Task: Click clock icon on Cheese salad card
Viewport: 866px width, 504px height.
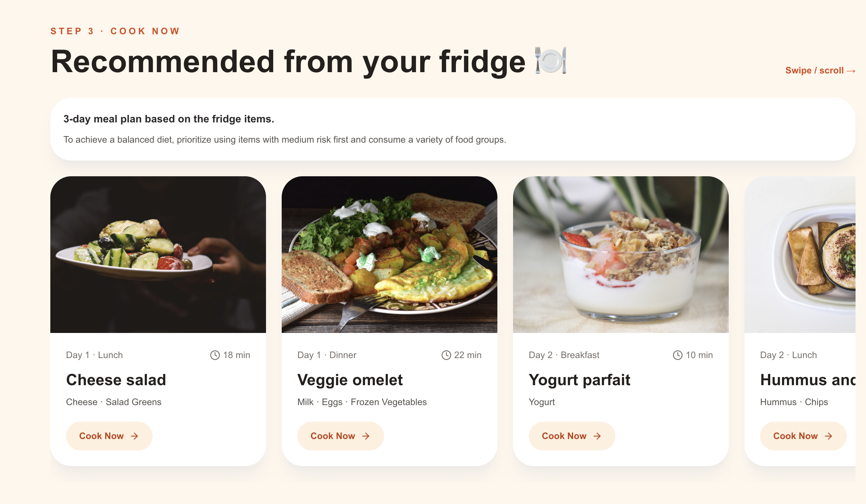Action: click(x=215, y=355)
